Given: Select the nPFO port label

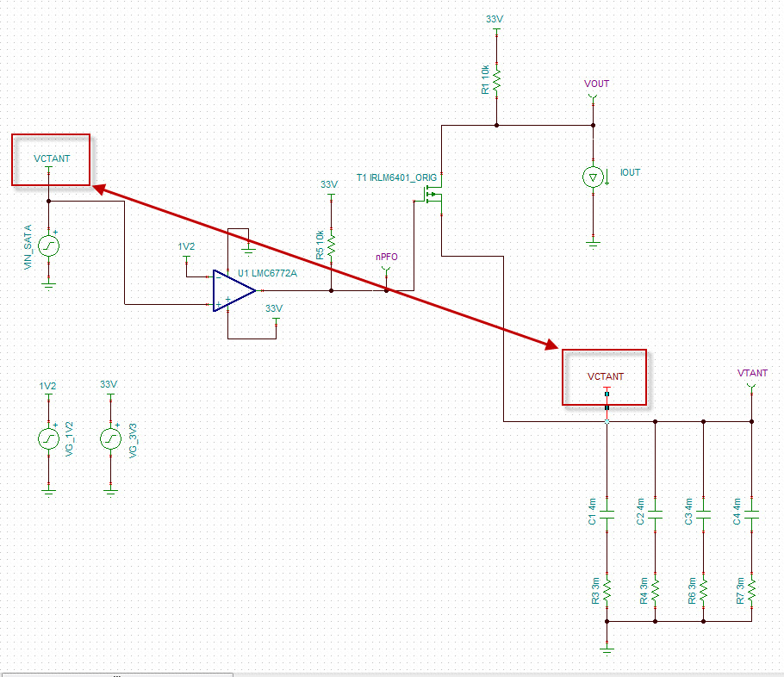Looking at the screenshot, I should (385, 256).
